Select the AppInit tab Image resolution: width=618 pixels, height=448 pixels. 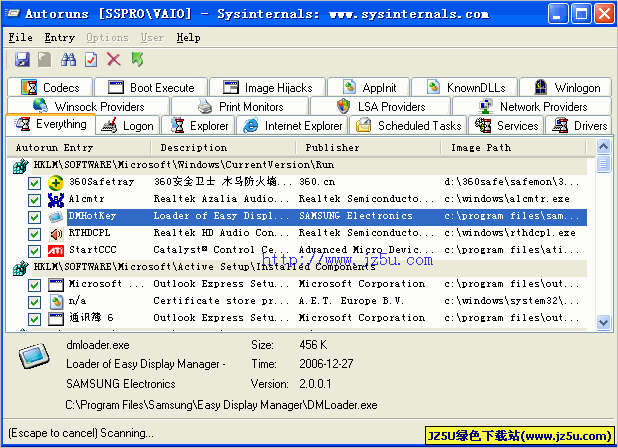coord(369,87)
